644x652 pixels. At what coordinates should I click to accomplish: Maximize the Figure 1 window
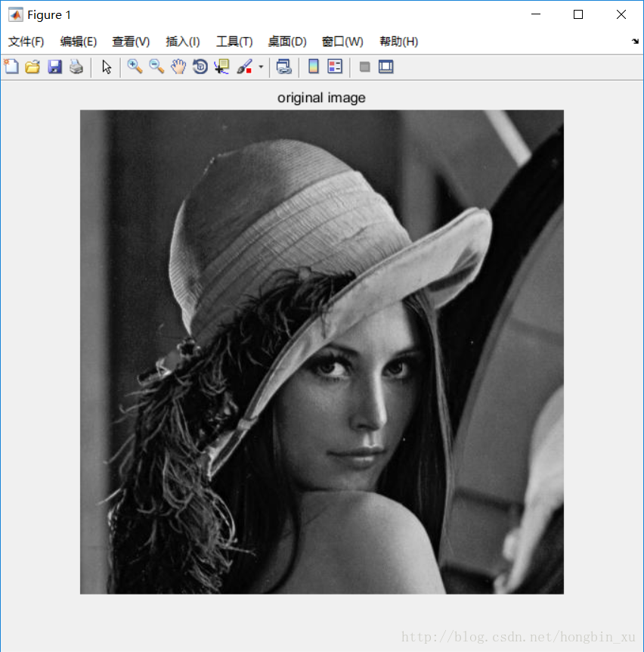coord(578,14)
